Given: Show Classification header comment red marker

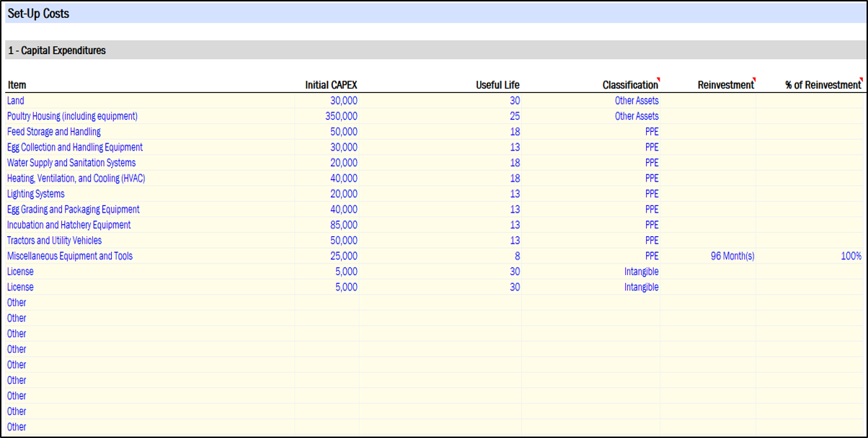Looking at the screenshot, I should point(658,79).
